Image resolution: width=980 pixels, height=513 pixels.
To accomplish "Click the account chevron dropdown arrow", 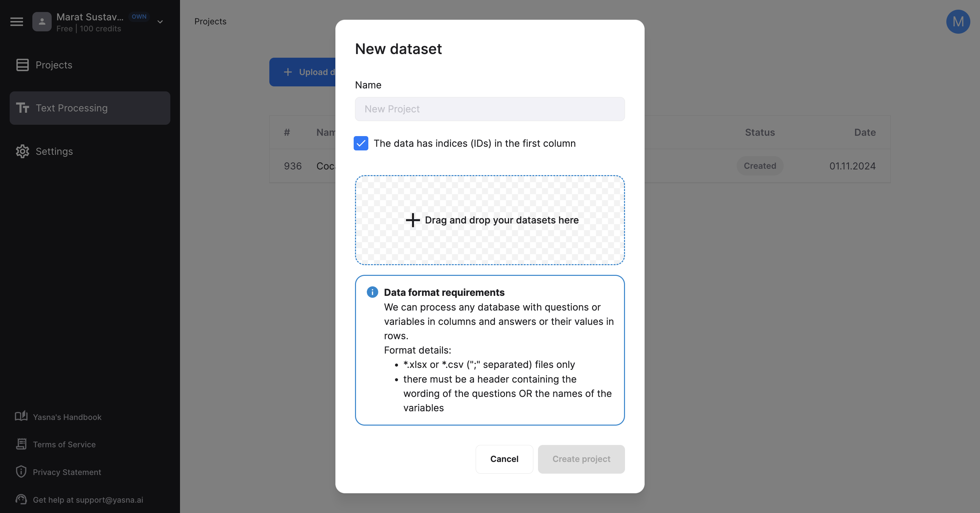I will pyautogui.click(x=160, y=21).
